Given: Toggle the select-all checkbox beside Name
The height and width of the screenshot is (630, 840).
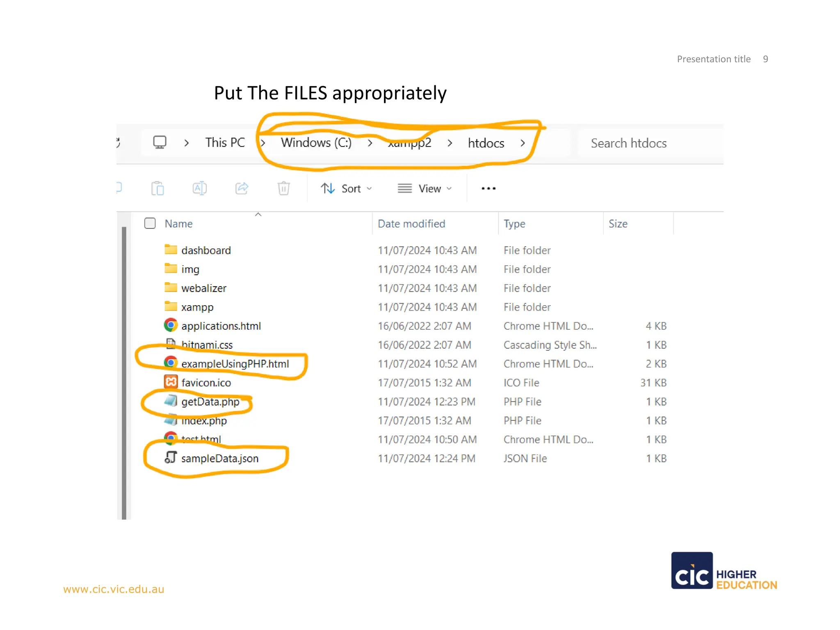Looking at the screenshot, I should pos(150,223).
